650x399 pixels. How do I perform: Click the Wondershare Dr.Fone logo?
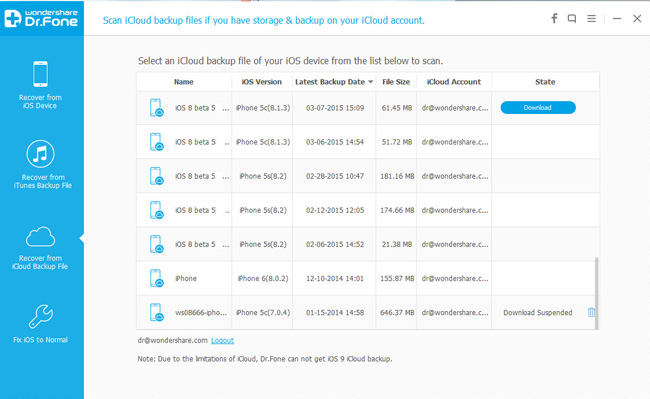[41, 18]
